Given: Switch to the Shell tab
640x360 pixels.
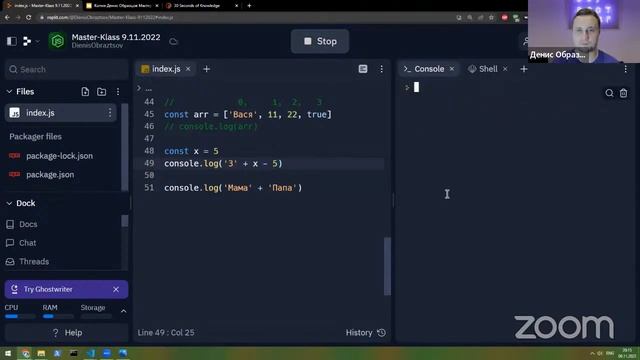Looking at the screenshot, I should (x=488, y=69).
